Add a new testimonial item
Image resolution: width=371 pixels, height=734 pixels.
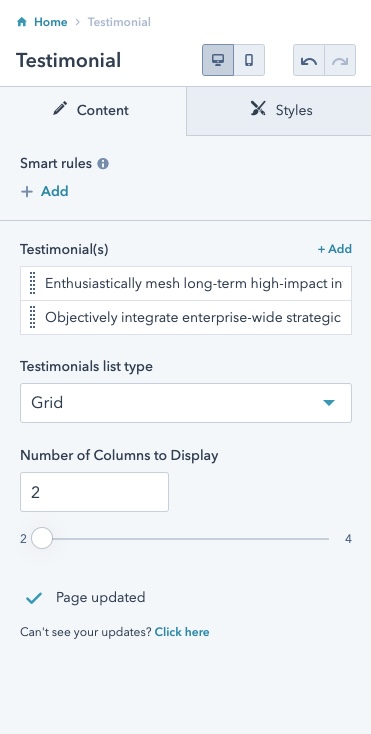pos(335,249)
